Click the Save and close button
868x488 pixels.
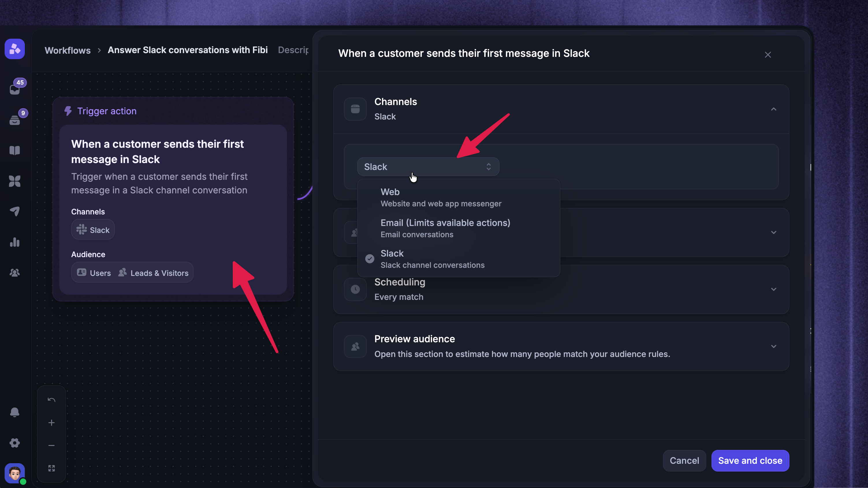[x=750, y=460]
